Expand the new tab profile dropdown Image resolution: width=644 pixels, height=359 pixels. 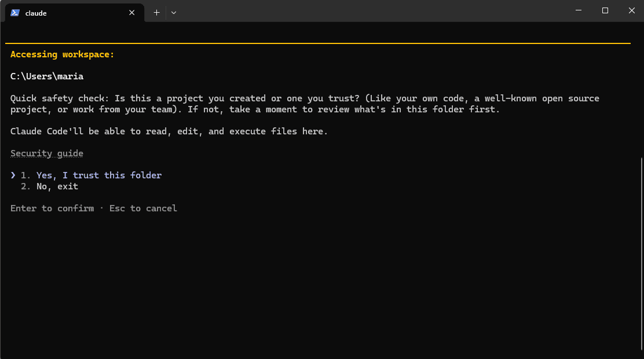[174, 13]
